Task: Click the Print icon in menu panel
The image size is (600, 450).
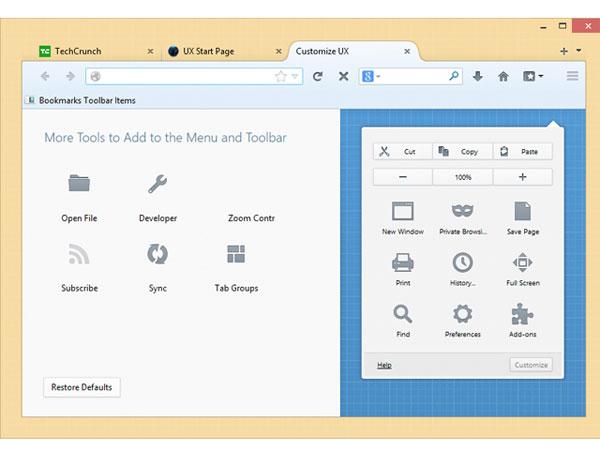Action: pyautogui.click(x=402, y=263)
